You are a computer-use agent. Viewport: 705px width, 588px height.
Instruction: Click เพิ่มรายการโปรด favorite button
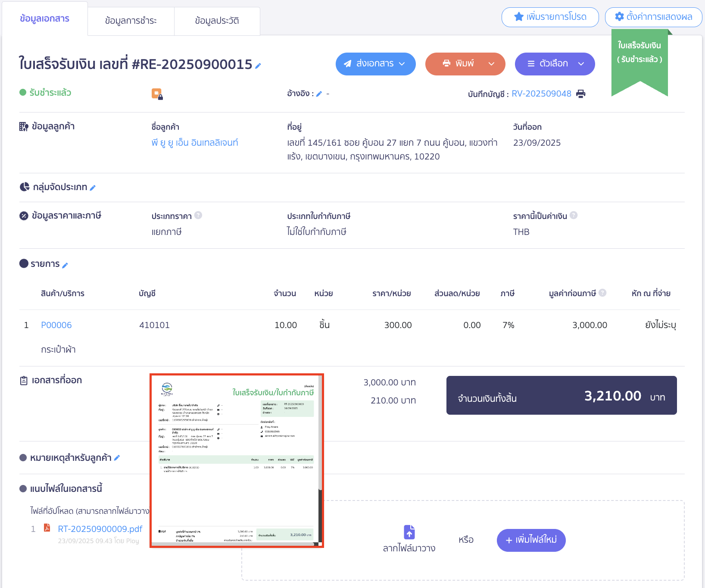[x=550, y=17]
